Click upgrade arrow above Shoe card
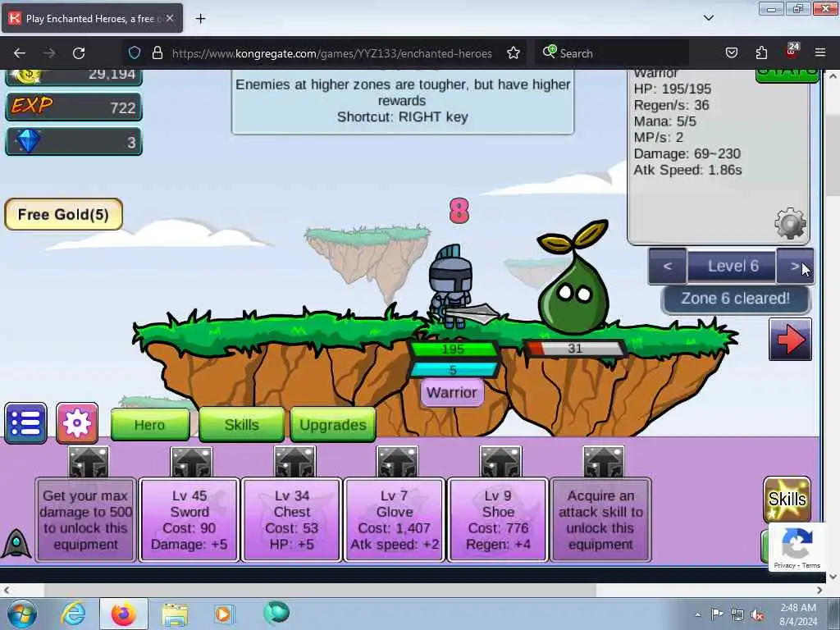 coord(500,461)
